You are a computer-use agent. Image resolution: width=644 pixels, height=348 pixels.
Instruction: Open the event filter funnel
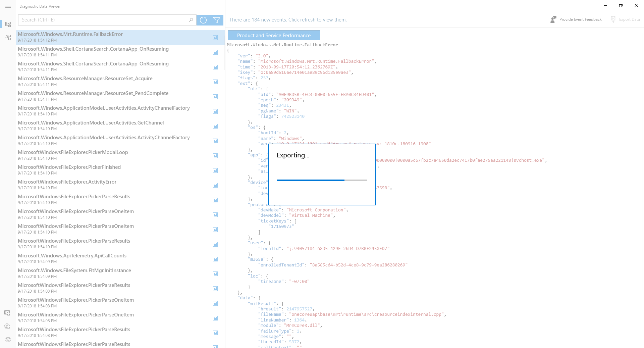217,20
